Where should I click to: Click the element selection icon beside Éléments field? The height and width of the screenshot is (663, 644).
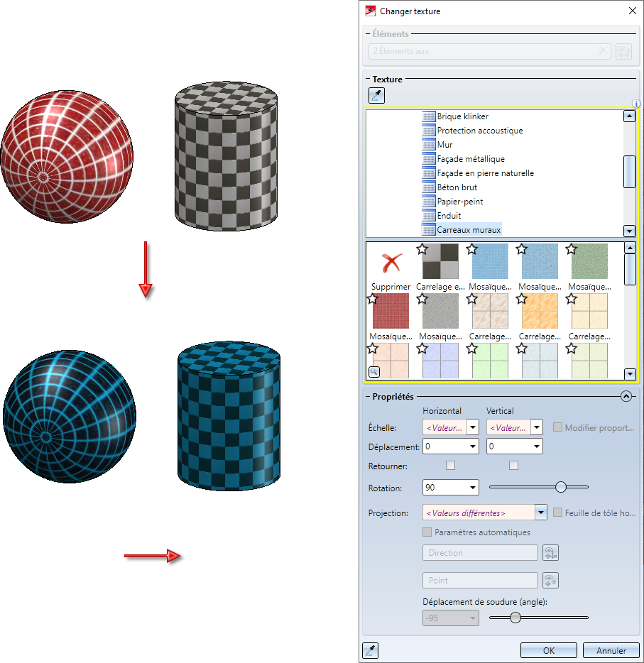click(623, 52)
